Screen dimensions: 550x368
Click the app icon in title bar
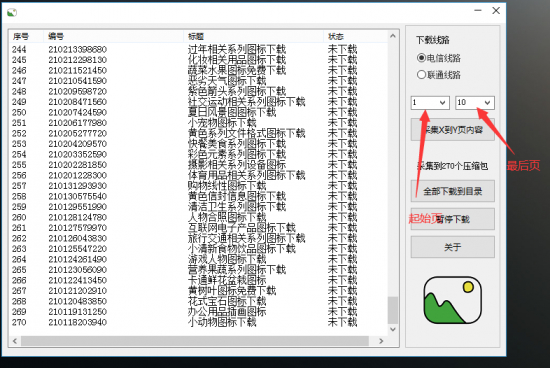click(12, 13)
